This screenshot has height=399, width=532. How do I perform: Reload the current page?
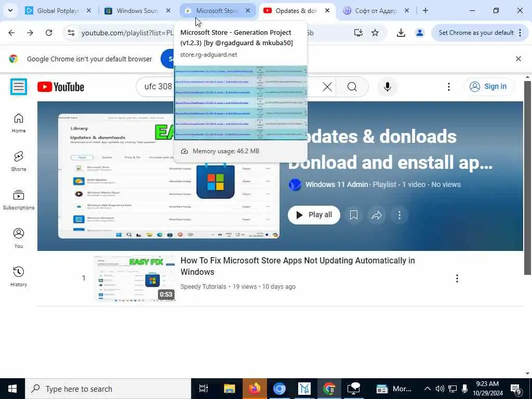pos(49,33)
